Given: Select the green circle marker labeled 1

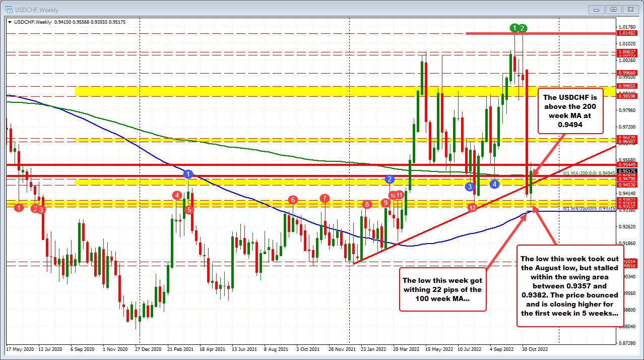Looking at the screenshot, I should [x=513, y=28].
